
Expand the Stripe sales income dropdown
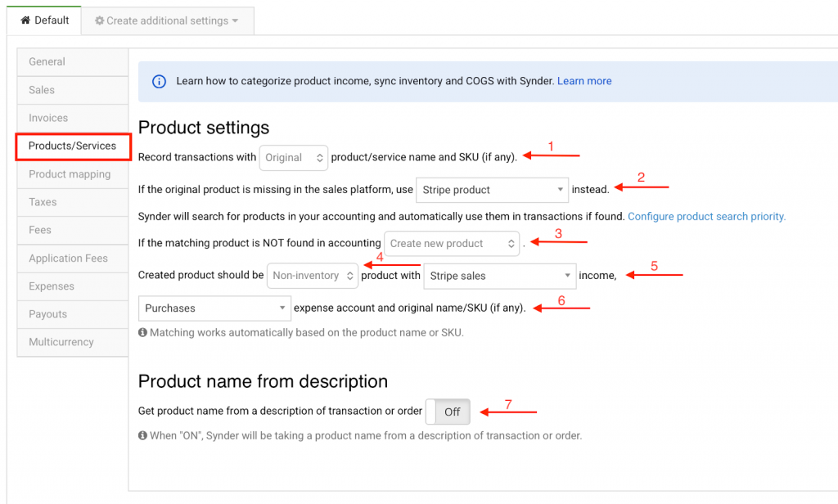(499, 277)
